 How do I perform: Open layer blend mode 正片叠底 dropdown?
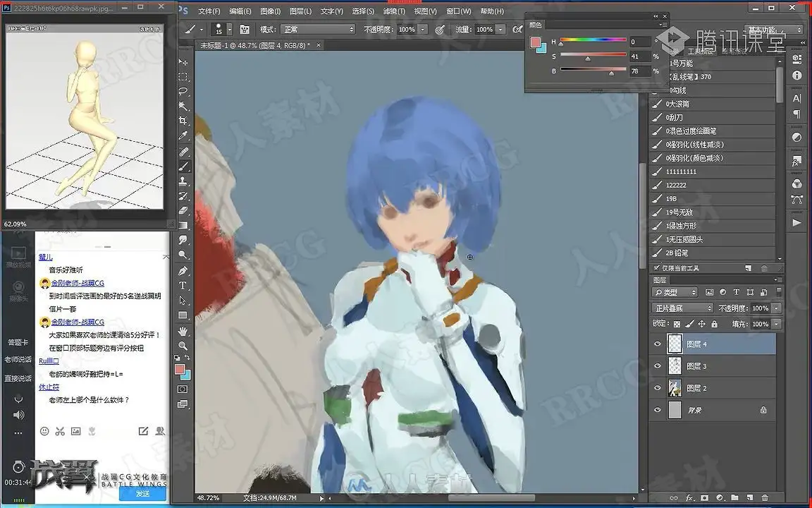click(682, 308)
